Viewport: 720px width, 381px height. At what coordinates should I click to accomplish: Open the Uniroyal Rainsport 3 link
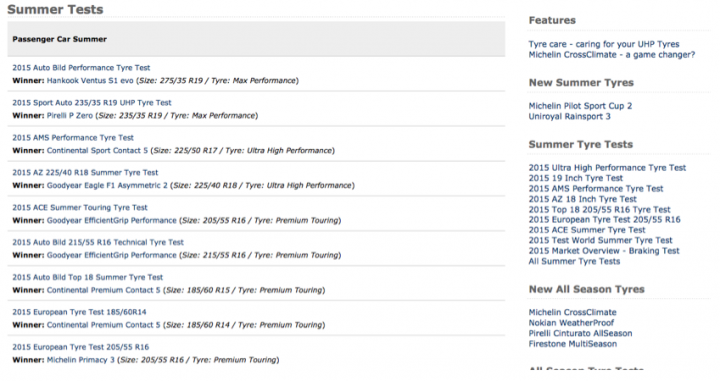(x=569, y=116)
